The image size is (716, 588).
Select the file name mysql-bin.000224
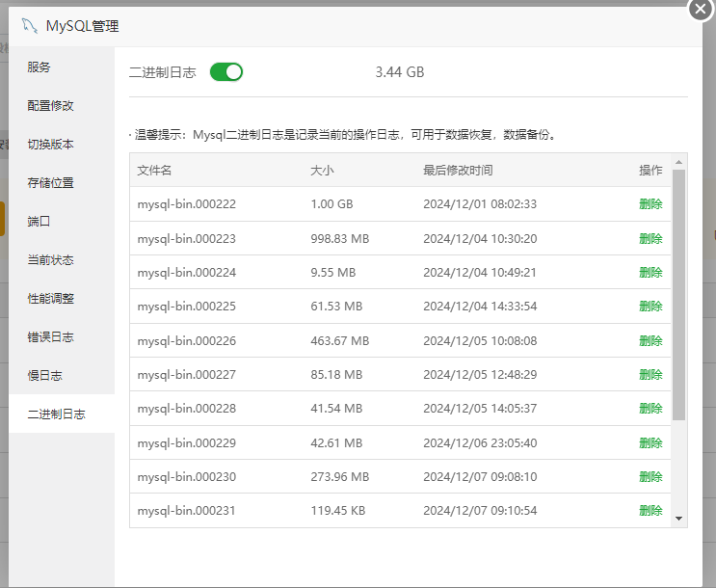tap(187, 272)
